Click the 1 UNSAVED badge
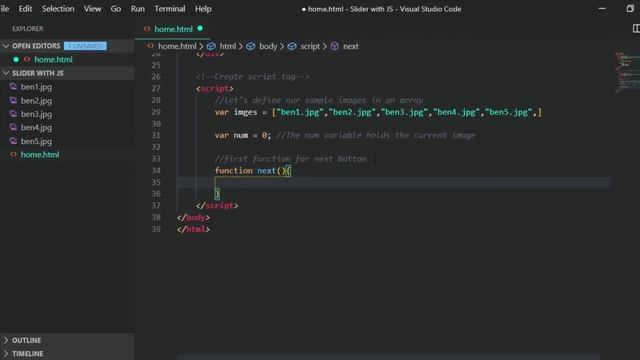This screenshot has height=360, width=640. pyautogui.click(x=85, y=46)
